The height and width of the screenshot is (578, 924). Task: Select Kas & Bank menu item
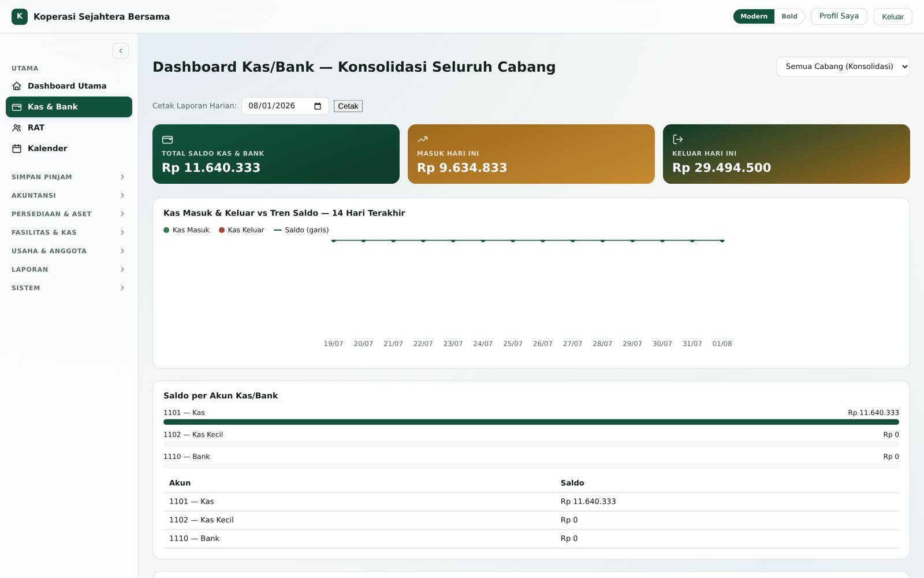point(69,107)
